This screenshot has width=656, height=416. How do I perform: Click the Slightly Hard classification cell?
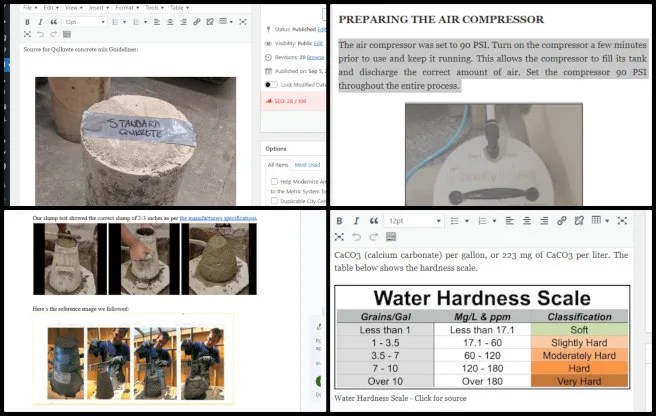[x=579, y=343]
